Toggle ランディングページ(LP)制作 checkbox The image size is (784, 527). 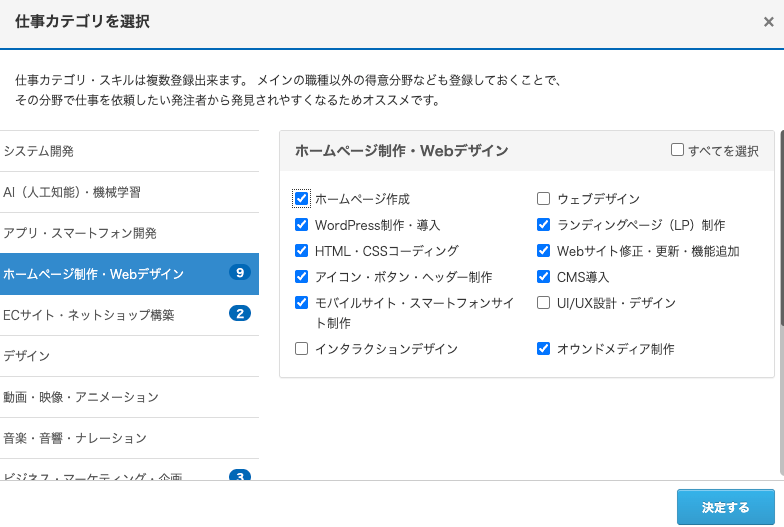point(544,225)
